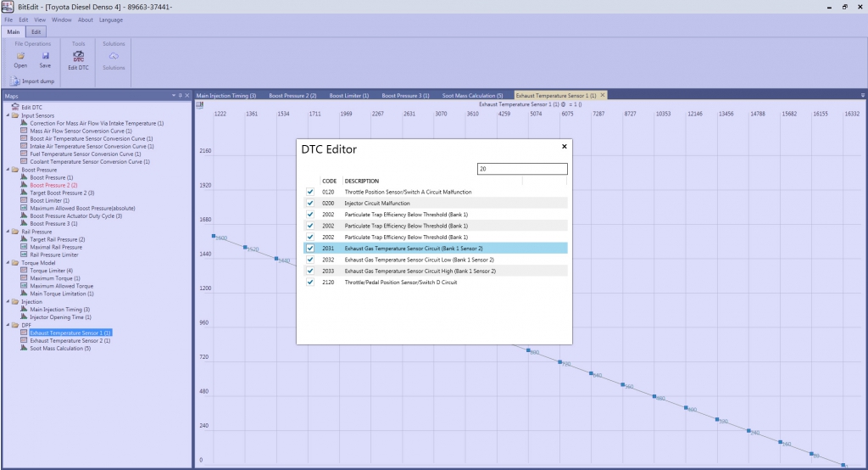
Task: Click the Injection folder icon
Action: click(15, 301)
